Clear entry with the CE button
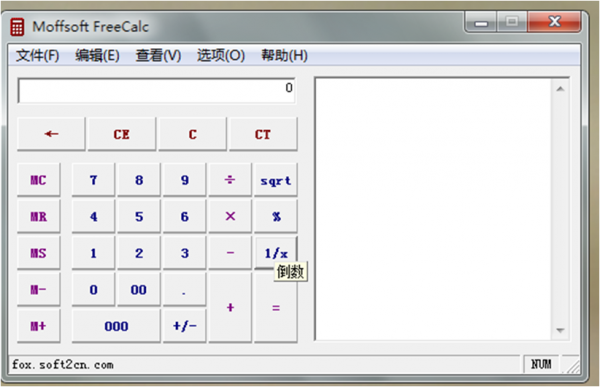 pyautogui.click(x=122, y=134)
